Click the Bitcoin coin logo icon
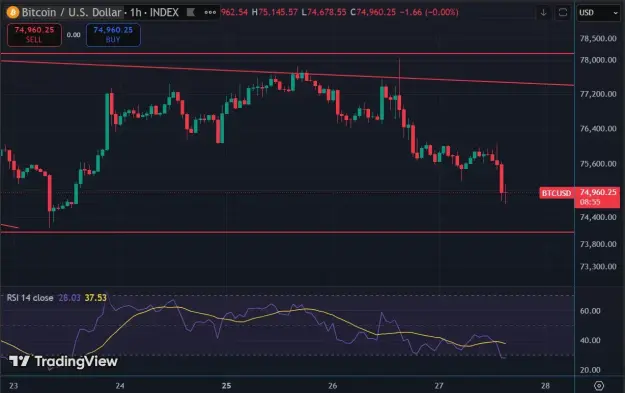Image resolution: width=625 pixels, height=393 pixels. click(13, 12)
